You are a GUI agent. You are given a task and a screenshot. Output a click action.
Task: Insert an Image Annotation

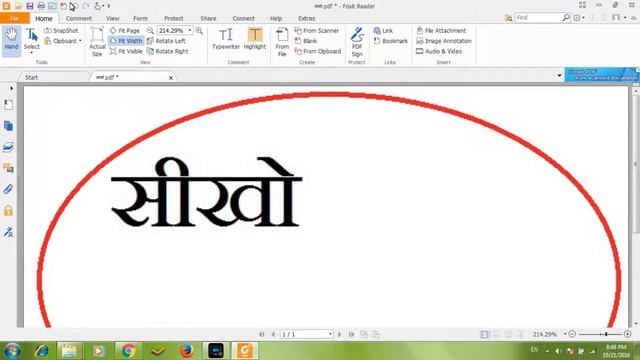coord(444,41)
